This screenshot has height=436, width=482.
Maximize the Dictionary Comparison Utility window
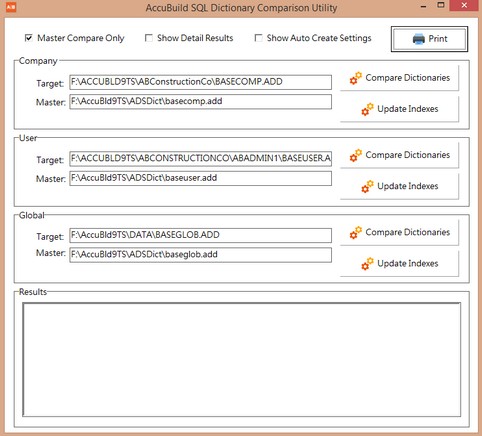click(x=441, y=5)
